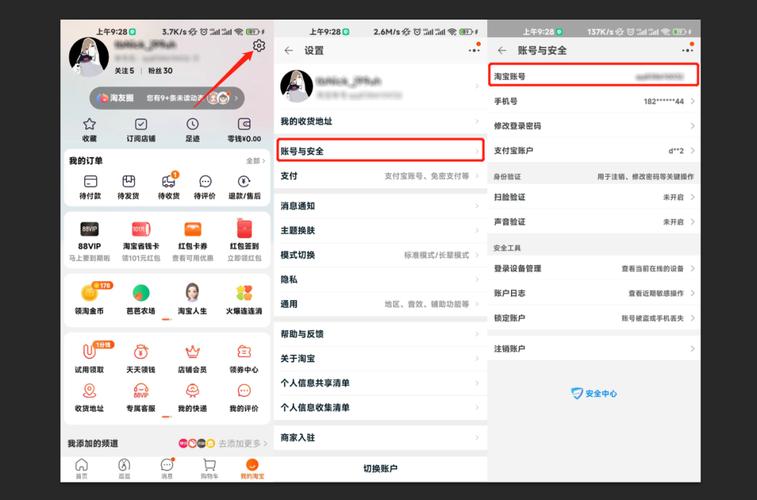Tap back arrow on 账号与安全 screen
Image resolution: width=757 pixels, height=500 pixels.
click(x=502, y=50)
